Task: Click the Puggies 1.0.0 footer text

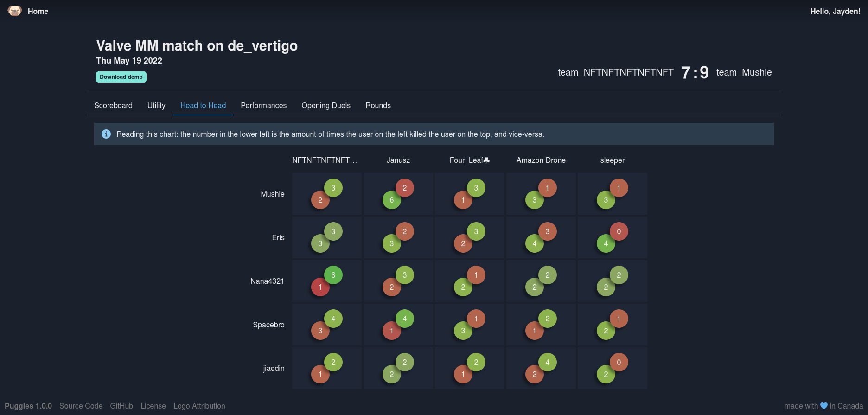Action: 28,406
